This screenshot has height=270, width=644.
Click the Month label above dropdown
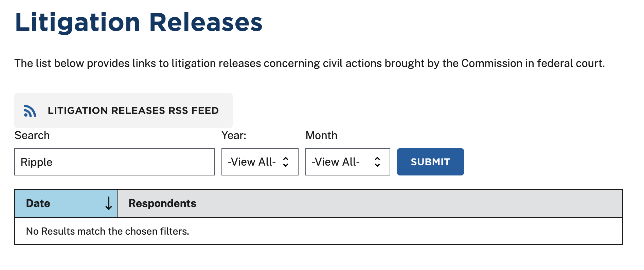[x=322, y=135]
